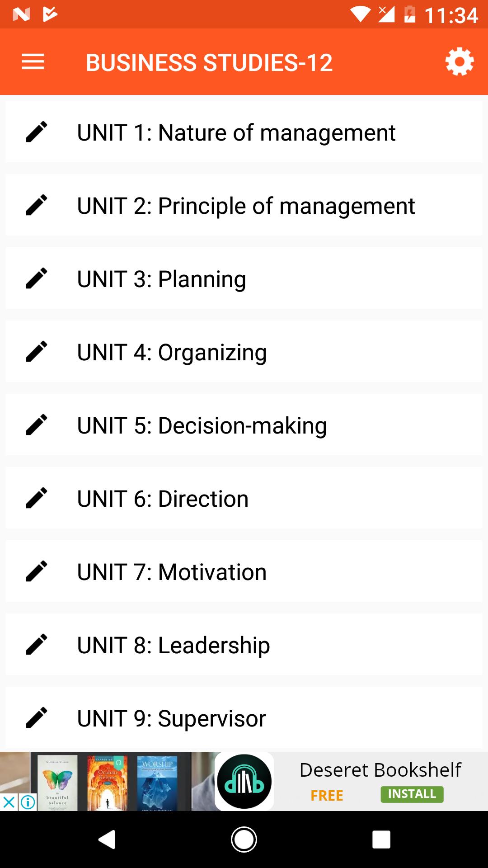
Task: Select UNIT 4: Organizing
Action: (x=172, y=353)
